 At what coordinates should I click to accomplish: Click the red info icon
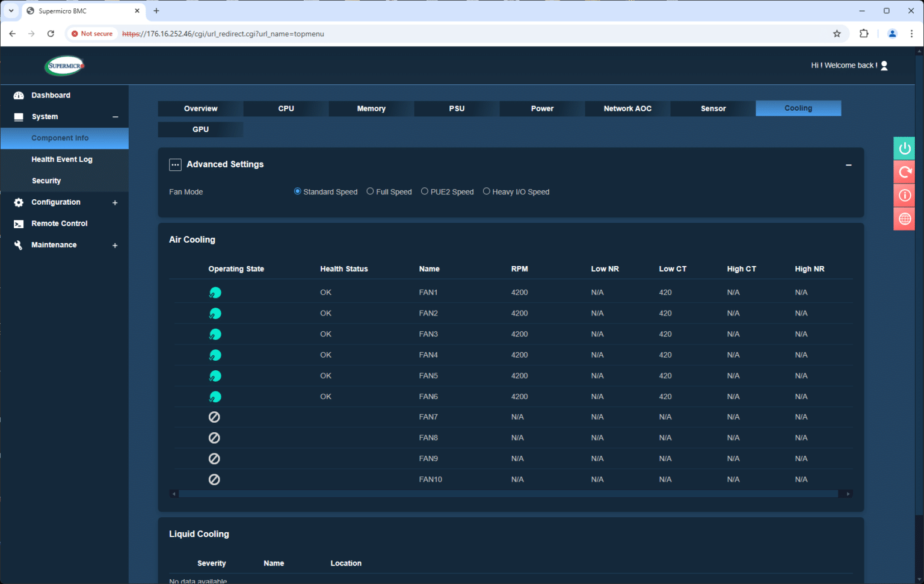[904, 196]
